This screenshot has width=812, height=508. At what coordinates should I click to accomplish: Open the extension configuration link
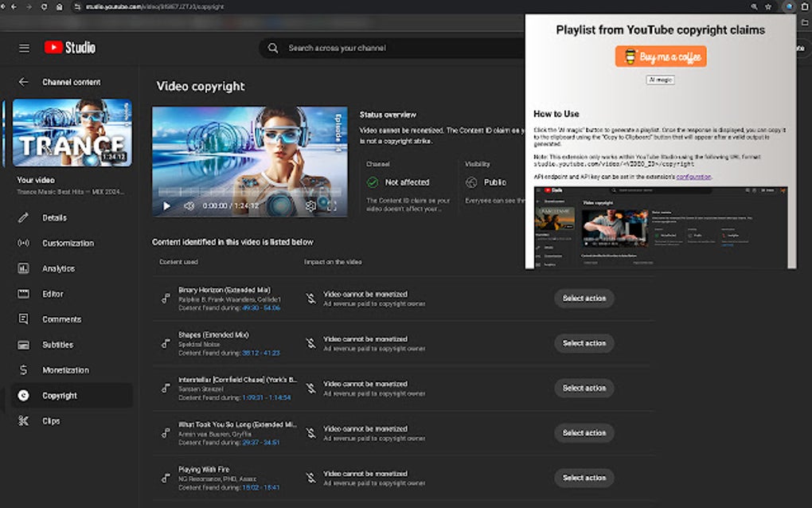(x=693, y=177)
